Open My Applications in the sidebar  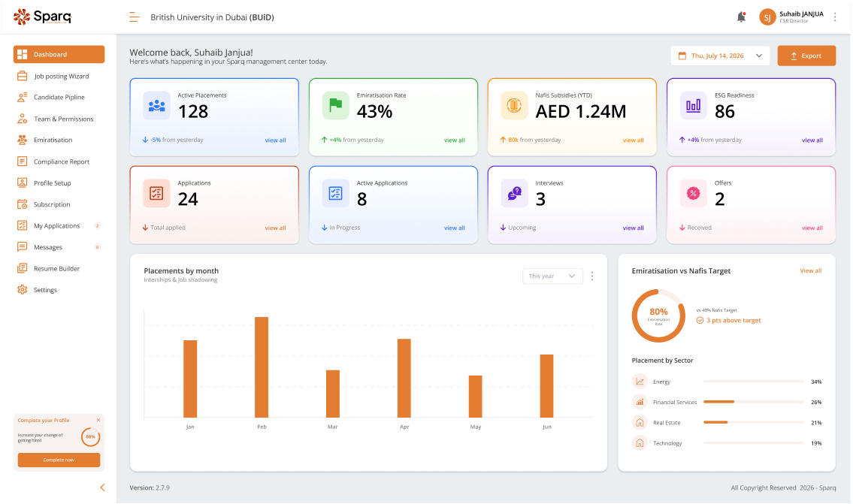tap(59, 225)
